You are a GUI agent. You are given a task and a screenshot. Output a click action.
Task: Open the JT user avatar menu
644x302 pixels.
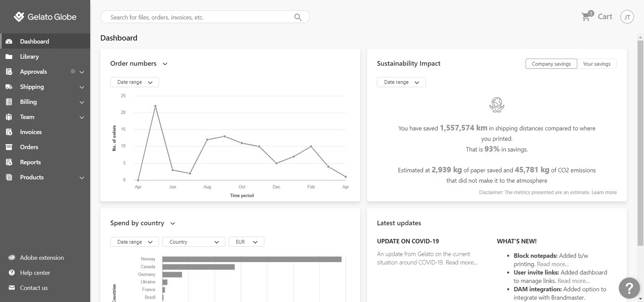627,17
